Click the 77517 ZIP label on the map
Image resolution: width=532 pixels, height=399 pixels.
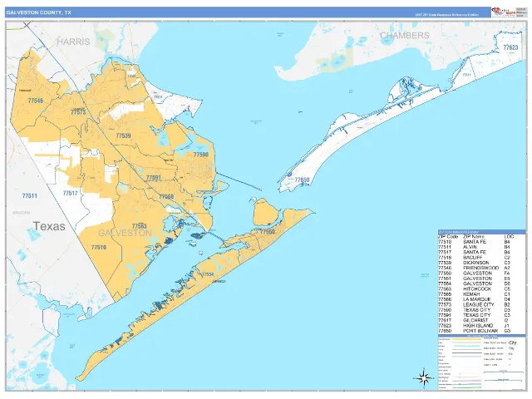(70, 193)
